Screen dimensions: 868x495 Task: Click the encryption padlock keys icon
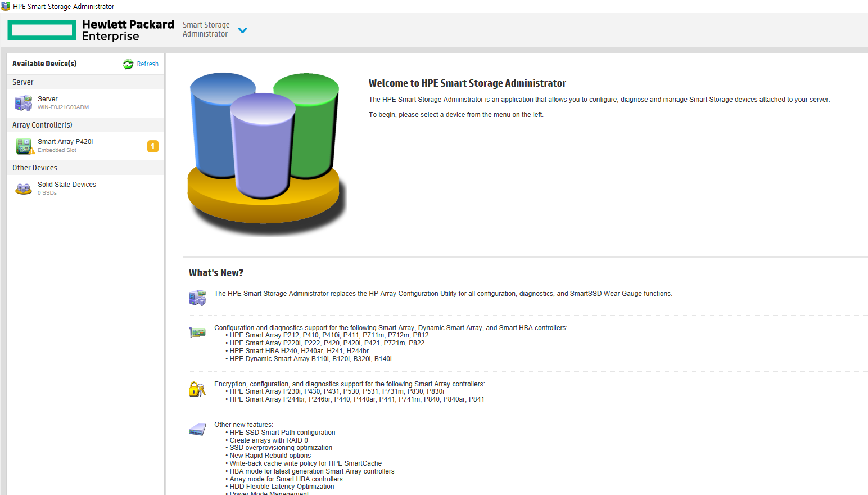(x=197, y=389)
